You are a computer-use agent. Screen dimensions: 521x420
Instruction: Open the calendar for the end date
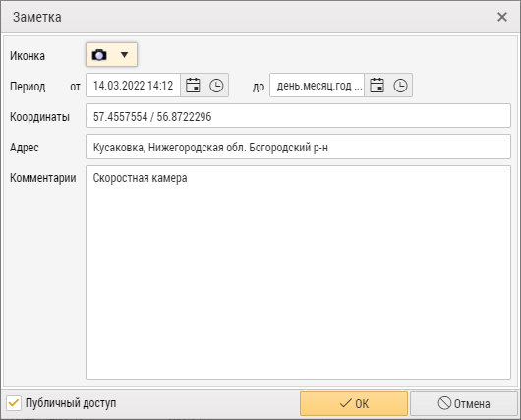tap(376, 86)
